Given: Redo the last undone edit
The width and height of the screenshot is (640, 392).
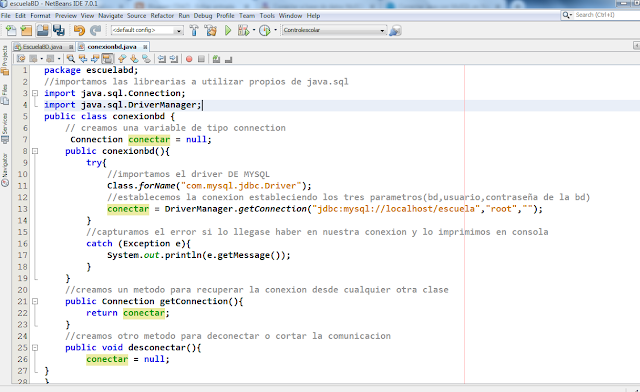Looking at the screenshot, I should tap(96, 30).
